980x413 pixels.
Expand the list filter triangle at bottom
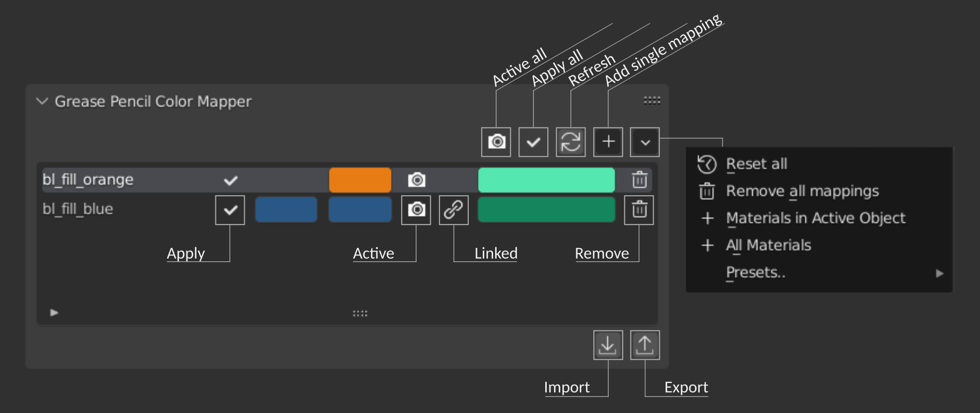pos(54,312)
